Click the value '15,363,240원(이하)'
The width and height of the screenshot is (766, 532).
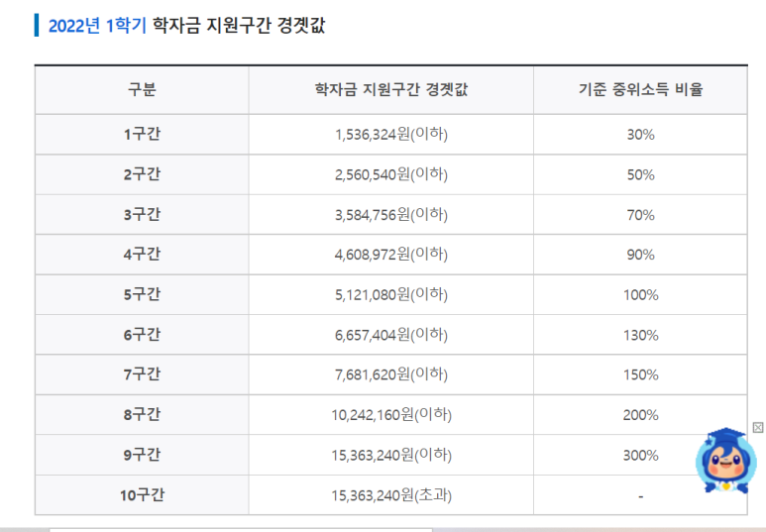pyautogui.click(x=390, y=455)
